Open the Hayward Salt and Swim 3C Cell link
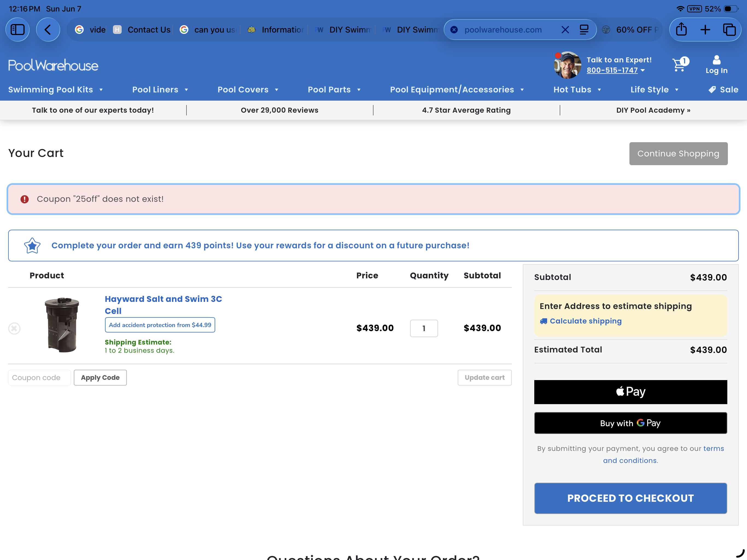The width and height of the screenshot is (747, 560). [164, 305]
